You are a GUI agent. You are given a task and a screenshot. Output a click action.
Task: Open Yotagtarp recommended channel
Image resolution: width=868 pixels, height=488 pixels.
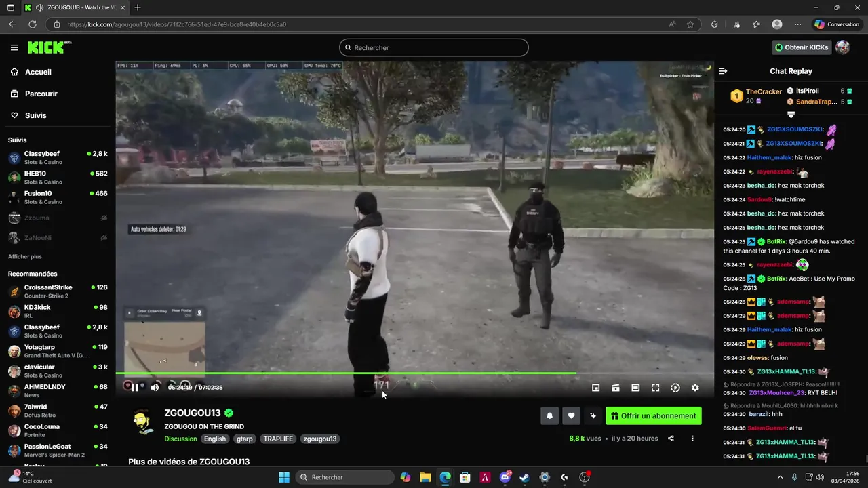(58, 351)
